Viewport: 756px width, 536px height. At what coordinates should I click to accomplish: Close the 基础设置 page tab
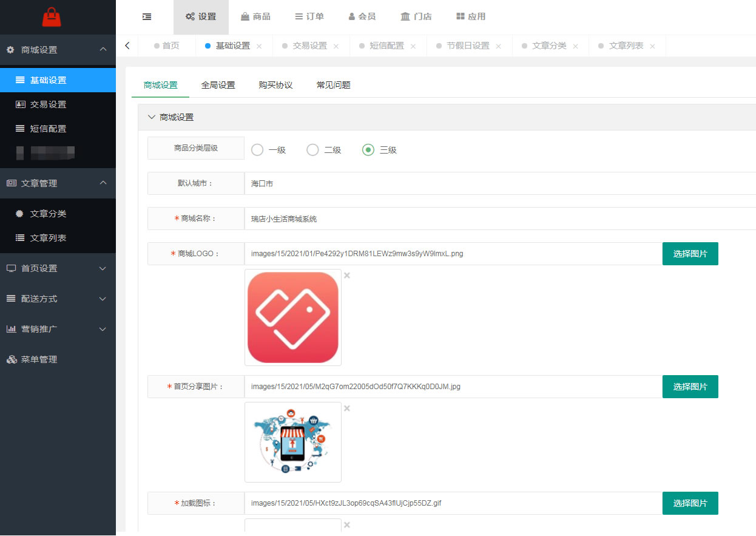coord(259,46)
